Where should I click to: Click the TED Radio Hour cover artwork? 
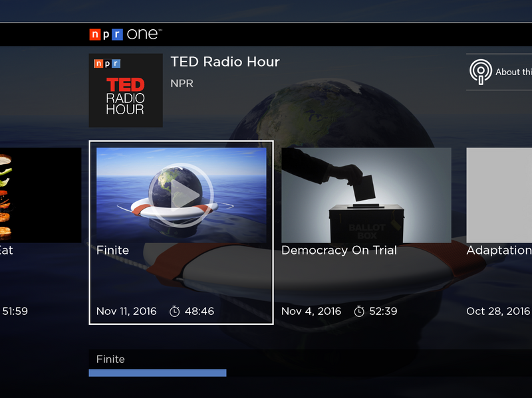125,90
